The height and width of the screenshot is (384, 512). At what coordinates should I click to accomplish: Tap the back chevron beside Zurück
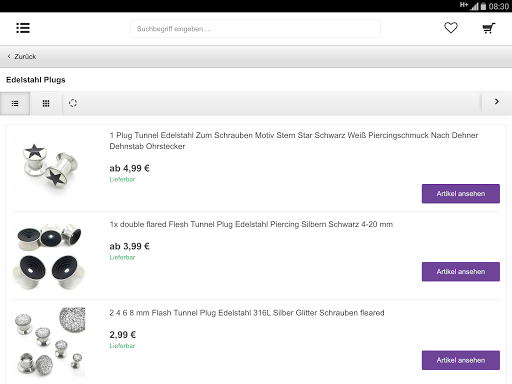[x=9, y=56]
